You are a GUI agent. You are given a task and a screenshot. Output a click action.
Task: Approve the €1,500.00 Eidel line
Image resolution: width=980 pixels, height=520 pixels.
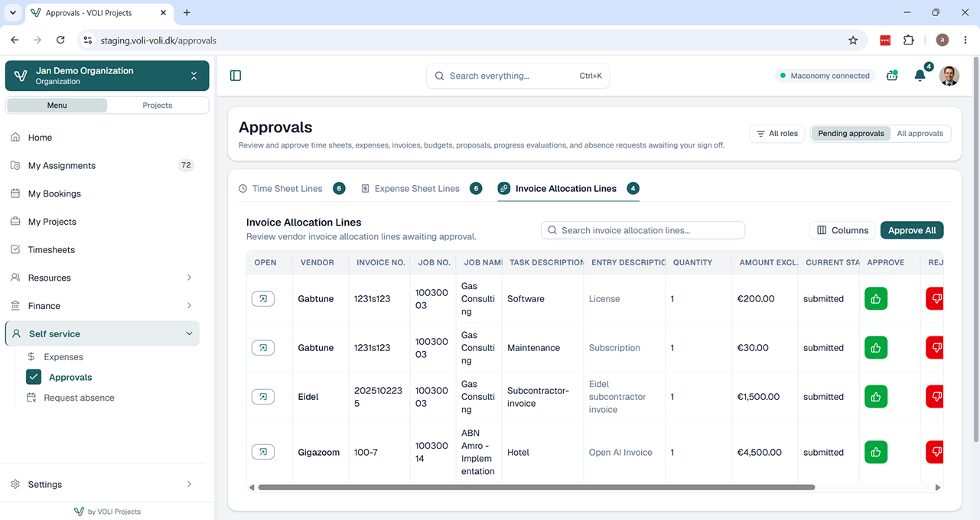(x=876, y=397)
